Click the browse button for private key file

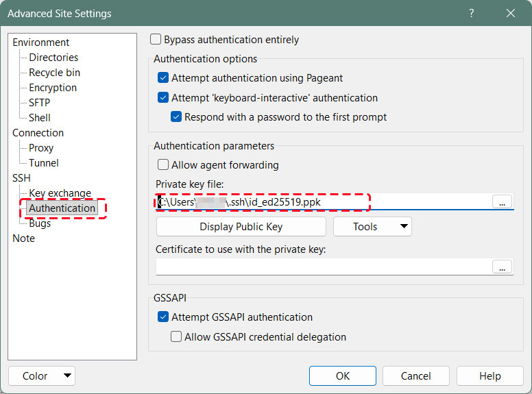point(503,202)
